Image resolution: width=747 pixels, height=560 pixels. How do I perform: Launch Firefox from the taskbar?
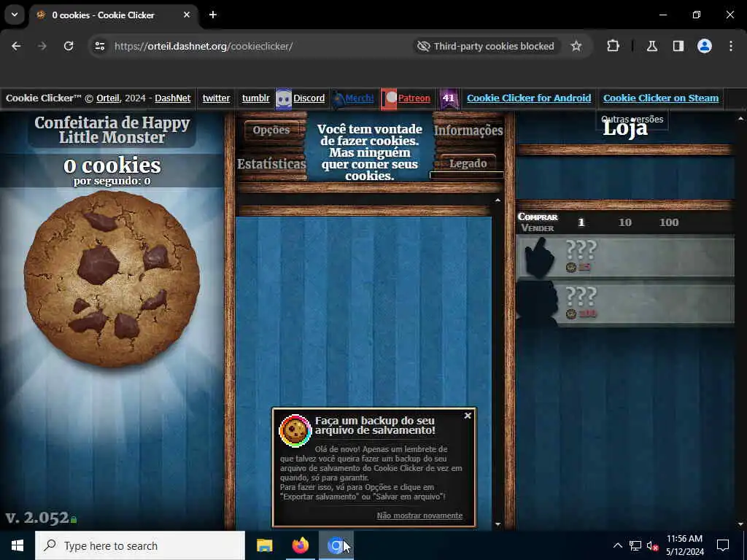pyautogui.click(x=300, y=545)
